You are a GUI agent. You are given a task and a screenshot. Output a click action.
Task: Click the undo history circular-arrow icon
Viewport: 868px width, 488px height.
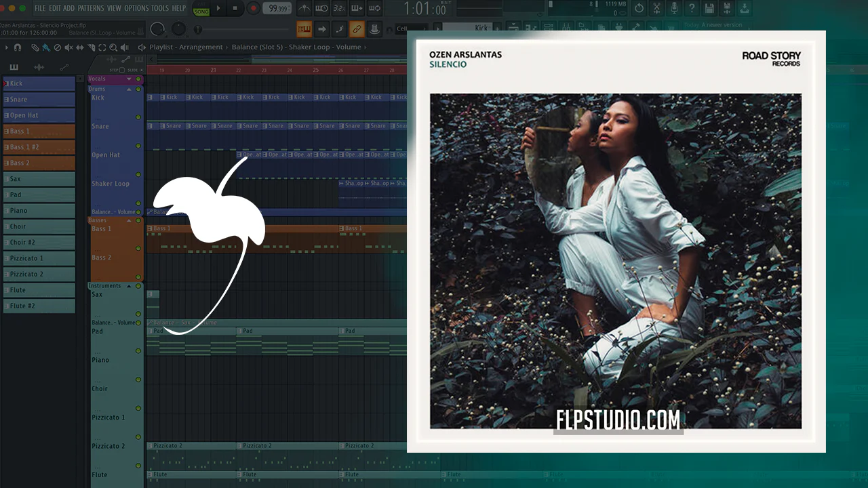tap(639, 8)
